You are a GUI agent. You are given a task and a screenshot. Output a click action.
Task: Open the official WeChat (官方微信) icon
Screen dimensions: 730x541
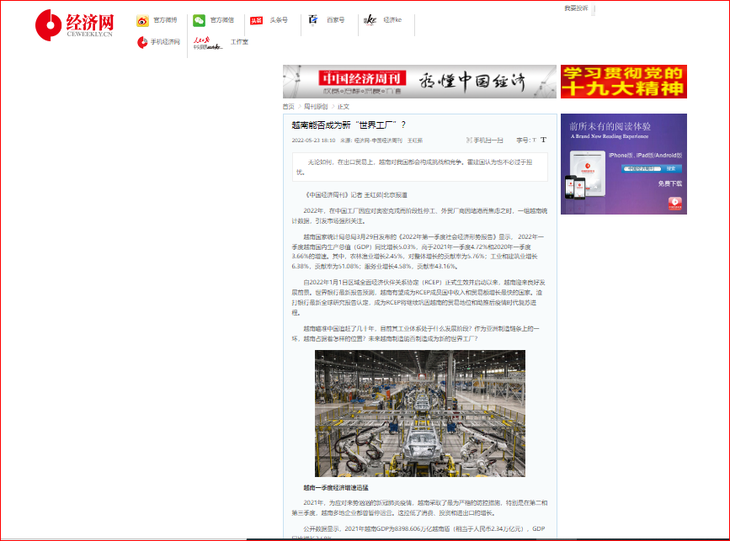(199, 20)
